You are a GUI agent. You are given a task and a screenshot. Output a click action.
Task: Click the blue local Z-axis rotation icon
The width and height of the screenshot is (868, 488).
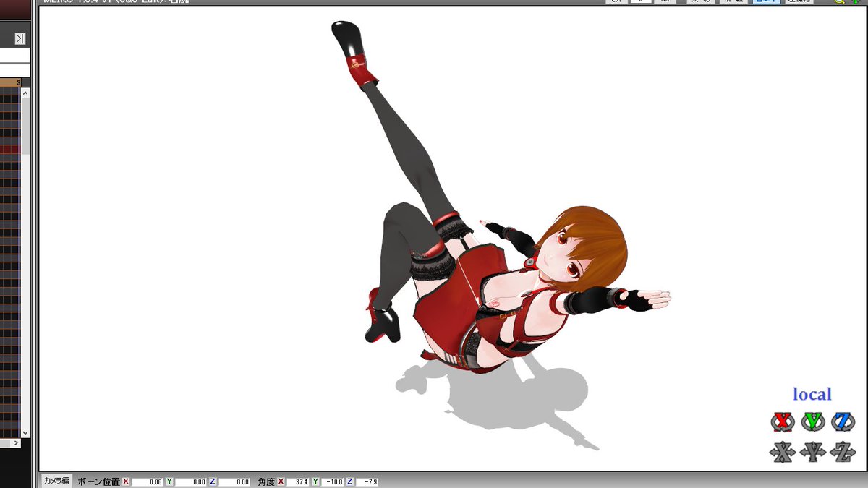click(843, 421)
